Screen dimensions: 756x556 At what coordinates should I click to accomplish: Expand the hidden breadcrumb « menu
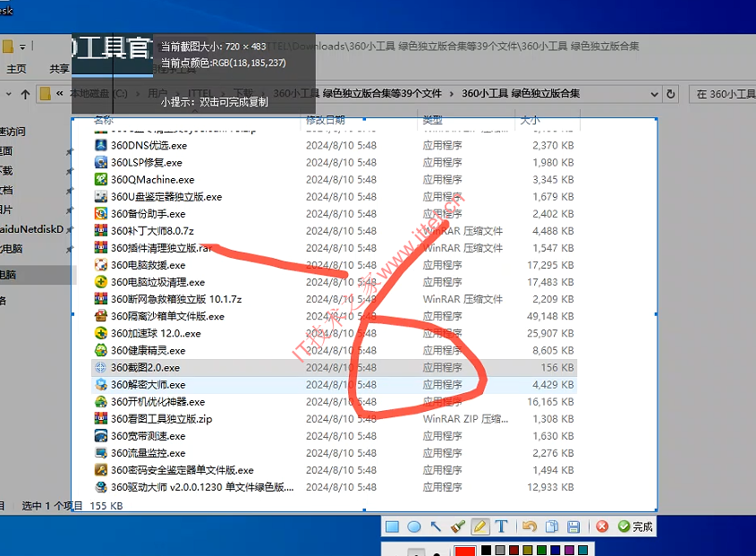(x=60, y=94)
